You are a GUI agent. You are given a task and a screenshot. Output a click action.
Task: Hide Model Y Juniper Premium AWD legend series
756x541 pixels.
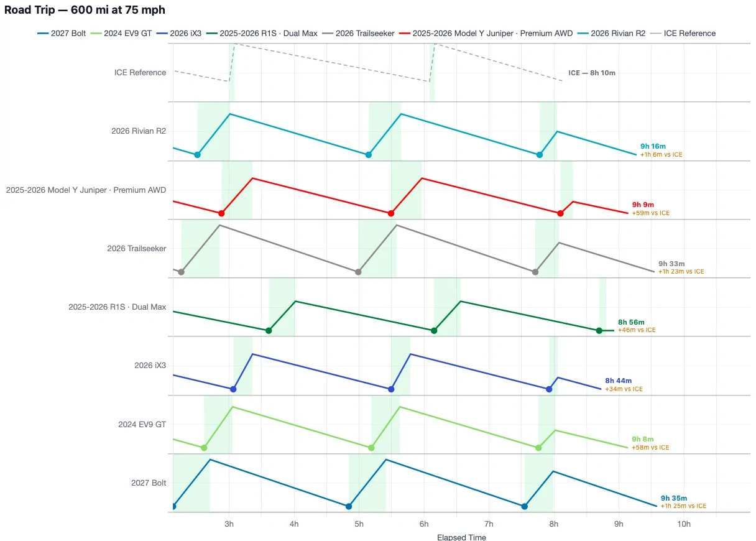click(x=486, y=34)
